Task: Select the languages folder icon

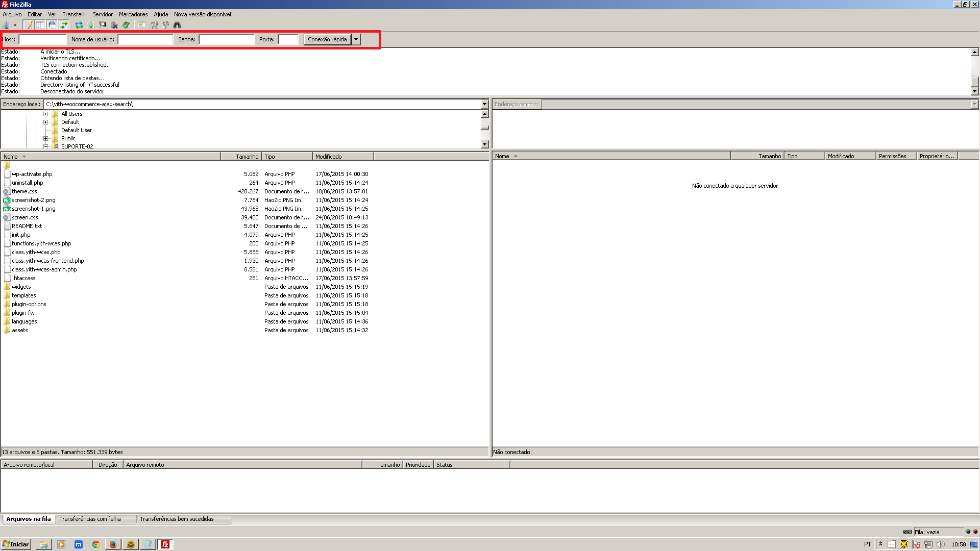Action: click(x=7, y=321)
